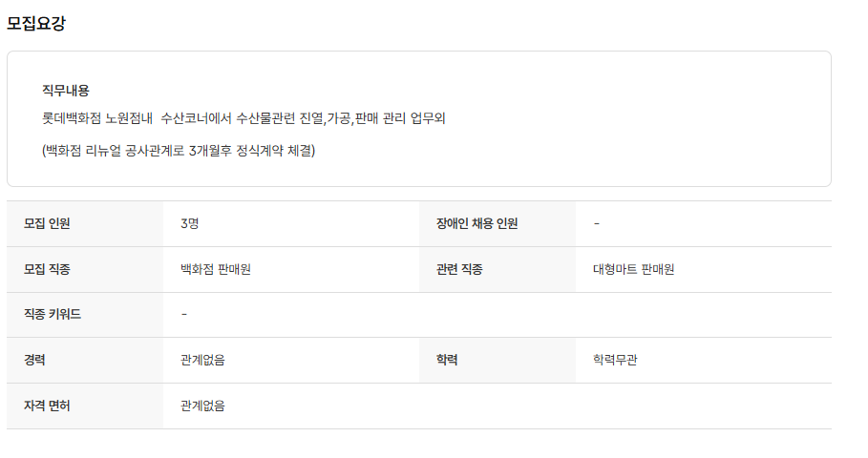
Task: Select the 대형마트 판매원 related job value
Action: [x=633, y=269]
